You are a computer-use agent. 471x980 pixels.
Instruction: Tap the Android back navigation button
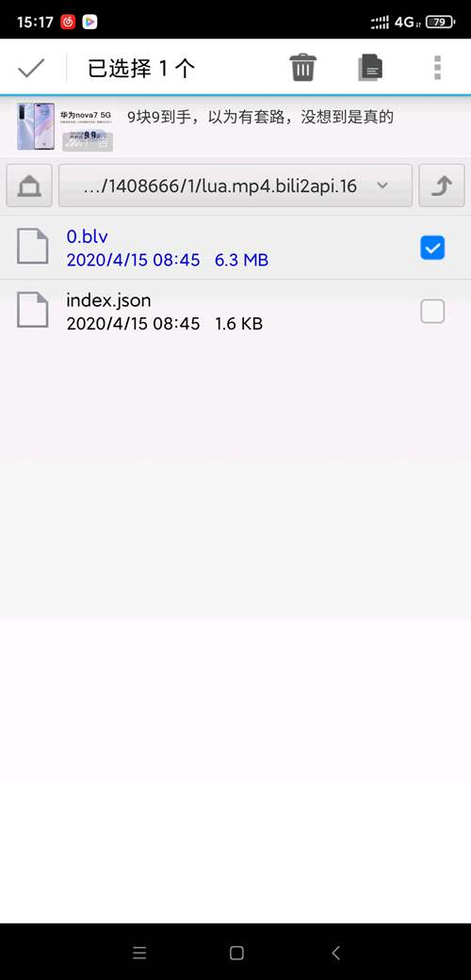(x=335, y=953)
